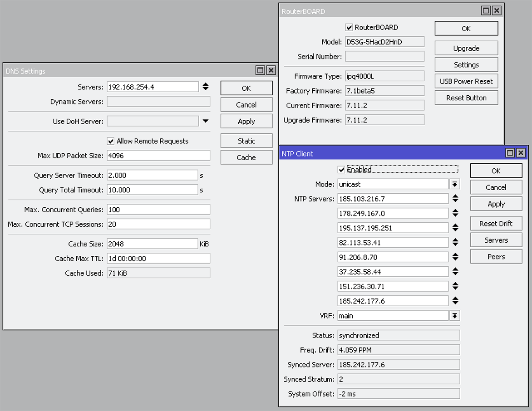This screenshot has height=411, width=532.
Task: Click stepper arrows beside NTP server 91.206.8.70
Action: pyautogui.click(x=455, y=257)
